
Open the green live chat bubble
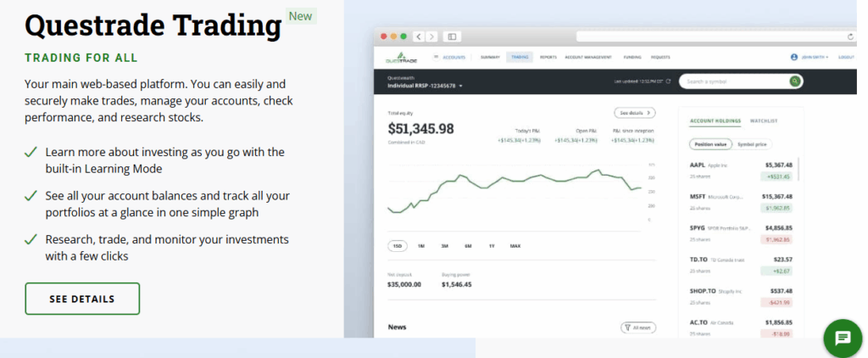click(843, 338)
